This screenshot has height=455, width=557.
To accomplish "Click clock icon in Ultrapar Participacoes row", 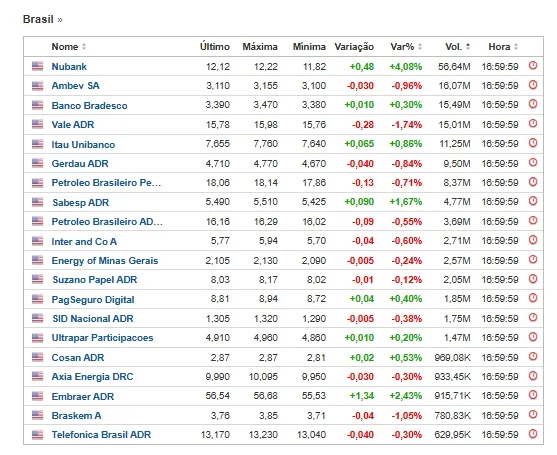I will pyautogui.click(x=533, y=337).
